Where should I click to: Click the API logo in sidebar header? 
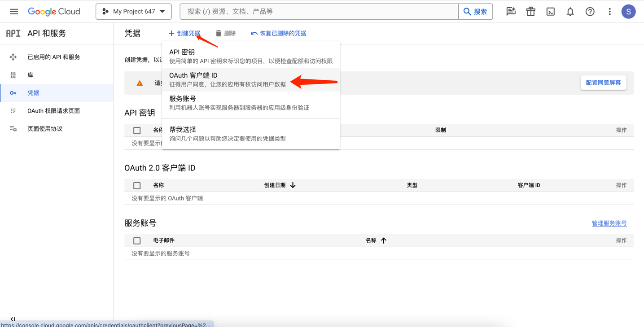(13, 33)
